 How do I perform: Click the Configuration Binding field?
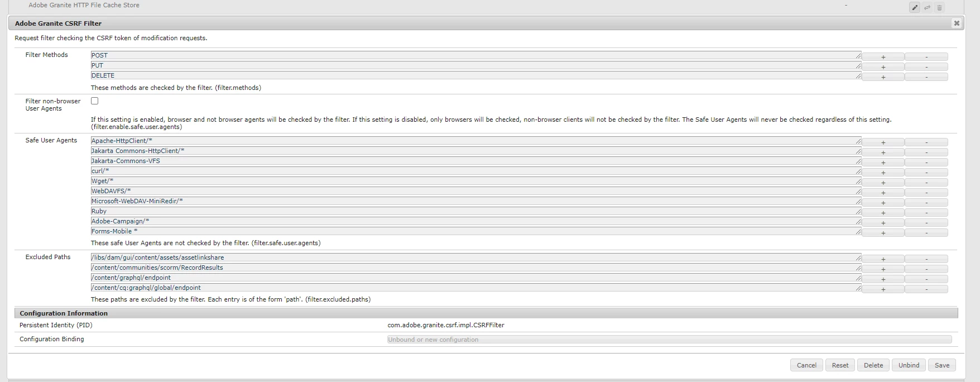click(x=669, y=340)
